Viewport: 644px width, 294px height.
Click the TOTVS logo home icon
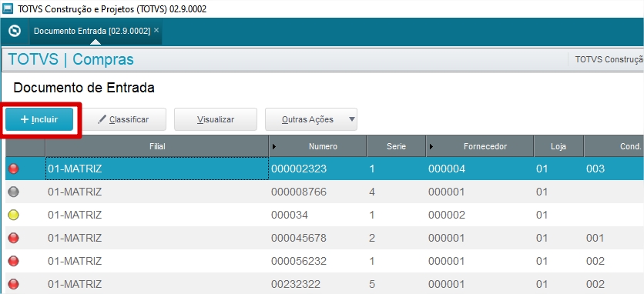click(15, 32)
